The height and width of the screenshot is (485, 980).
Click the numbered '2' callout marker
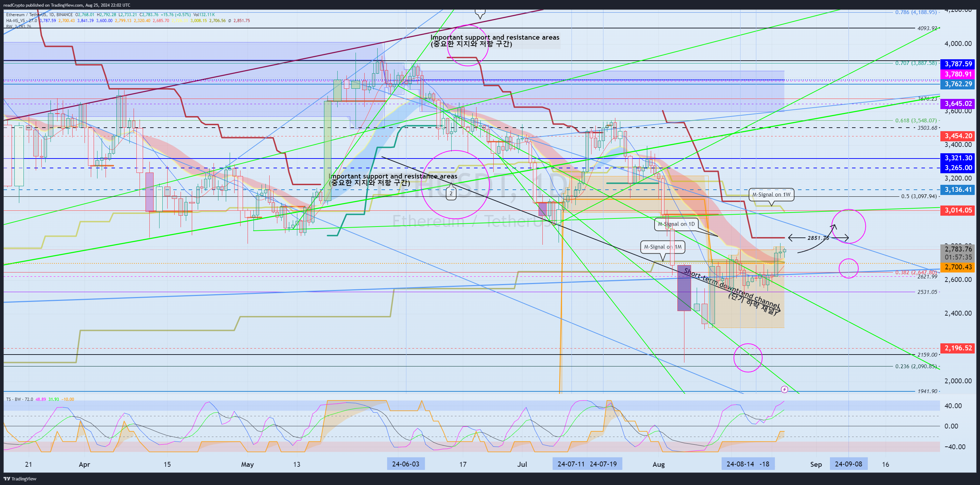(x=451, y=193)
